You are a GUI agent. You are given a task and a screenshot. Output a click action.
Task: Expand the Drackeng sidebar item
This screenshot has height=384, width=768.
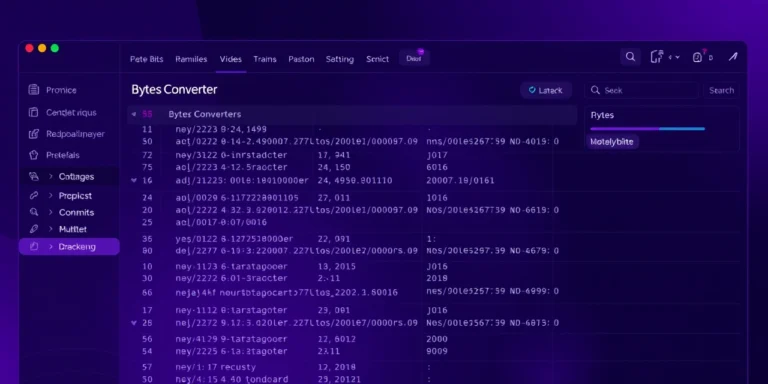coord(50,247)
